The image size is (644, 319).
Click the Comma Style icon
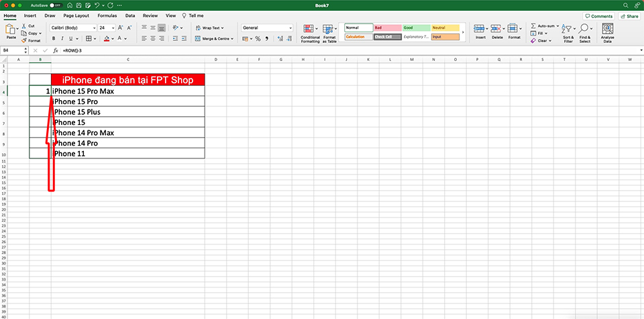266,39
